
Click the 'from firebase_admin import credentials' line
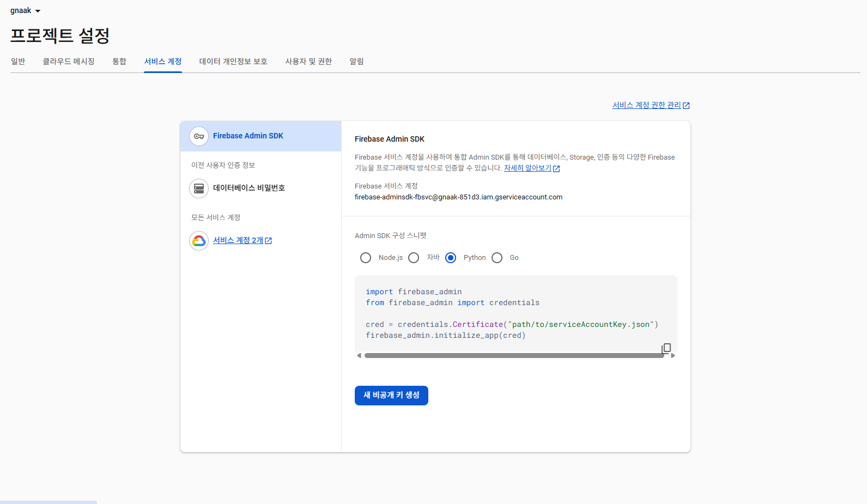452,303
